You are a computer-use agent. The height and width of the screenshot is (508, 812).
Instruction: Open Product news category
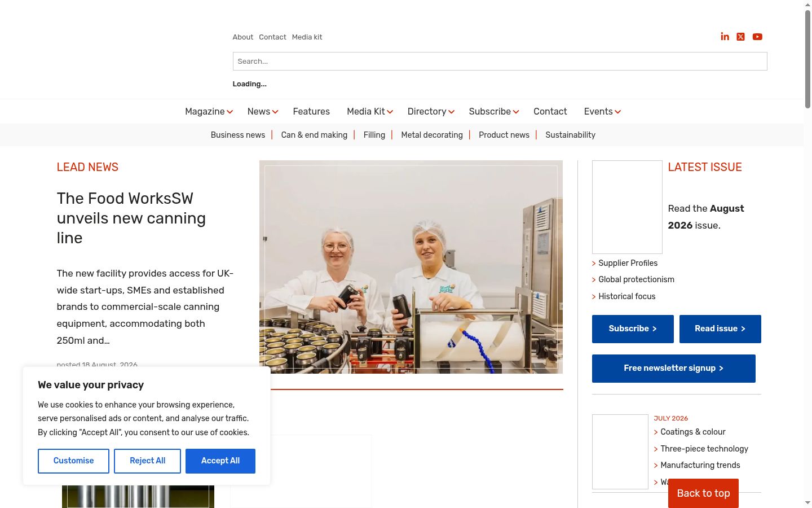504,135
